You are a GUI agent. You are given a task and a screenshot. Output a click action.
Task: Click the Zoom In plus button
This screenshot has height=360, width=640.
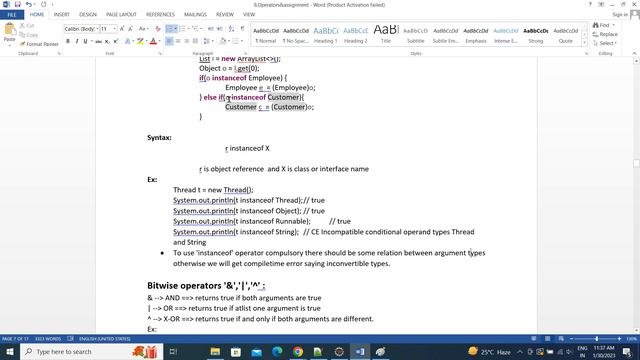tap(619, 339)
